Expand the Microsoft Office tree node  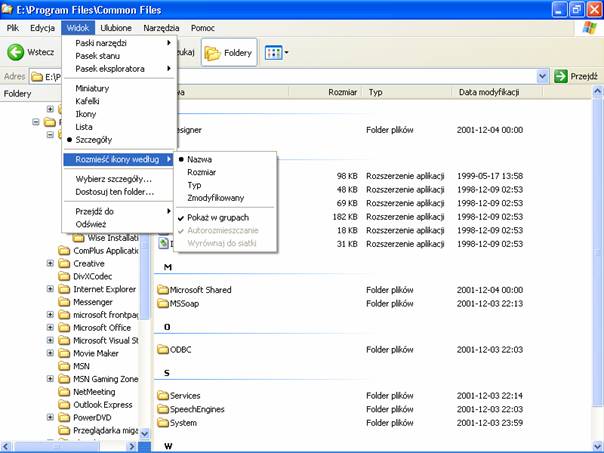tap(50, 327)
